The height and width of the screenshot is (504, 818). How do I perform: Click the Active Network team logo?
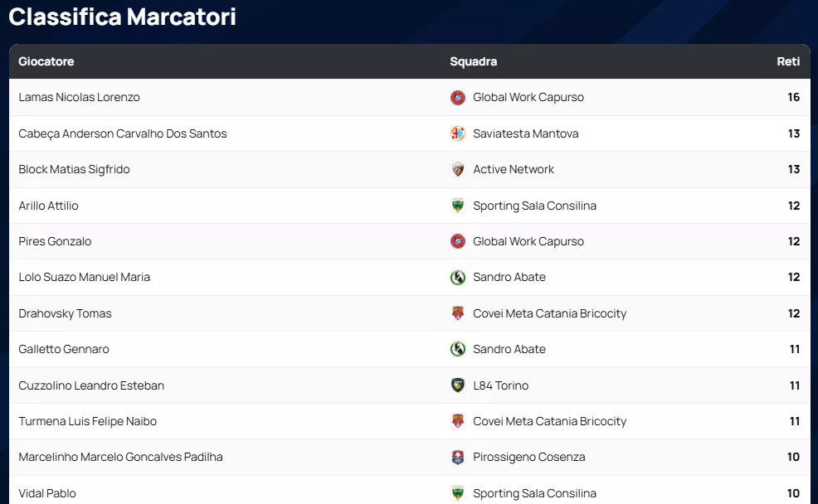458,170
